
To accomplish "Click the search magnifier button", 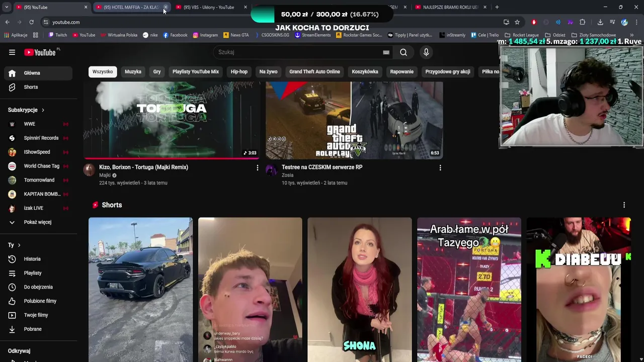I will pyautogui.click(x=404, y=52).
